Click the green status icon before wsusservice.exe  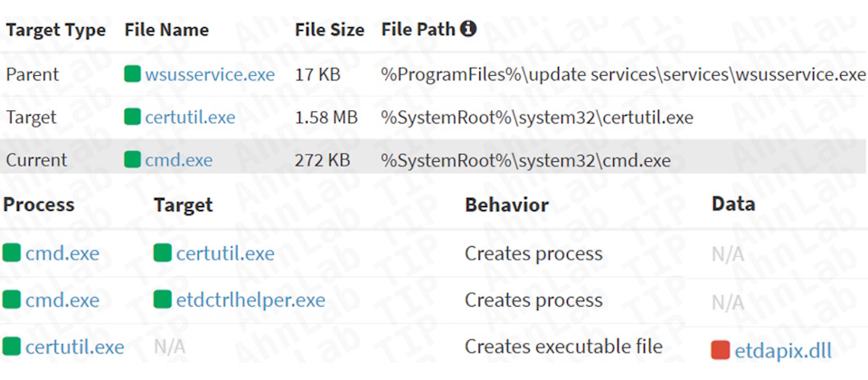tap(133, 74)
